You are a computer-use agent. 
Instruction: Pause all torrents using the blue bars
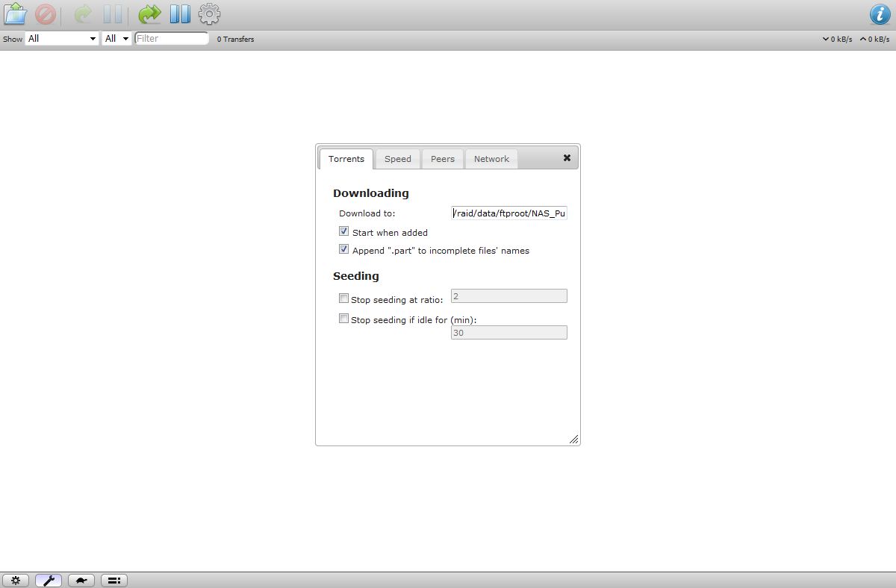point(180,14)
